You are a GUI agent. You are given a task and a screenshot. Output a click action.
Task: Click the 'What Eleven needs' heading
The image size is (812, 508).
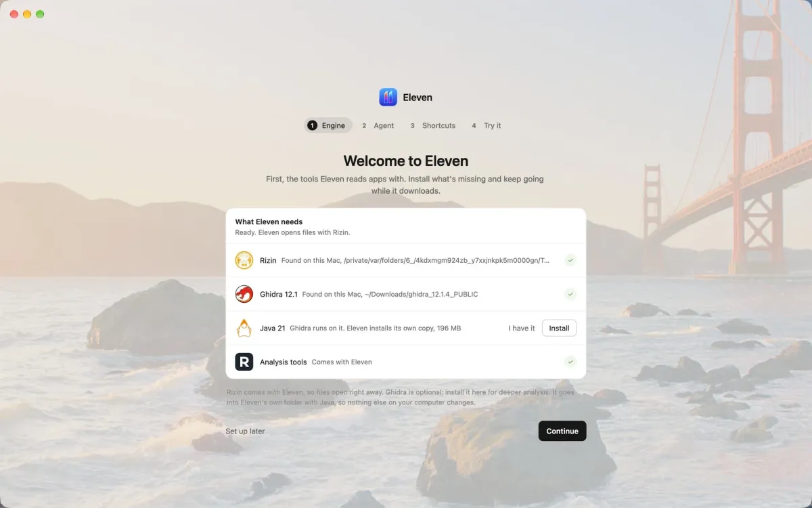tap(269, 221)
